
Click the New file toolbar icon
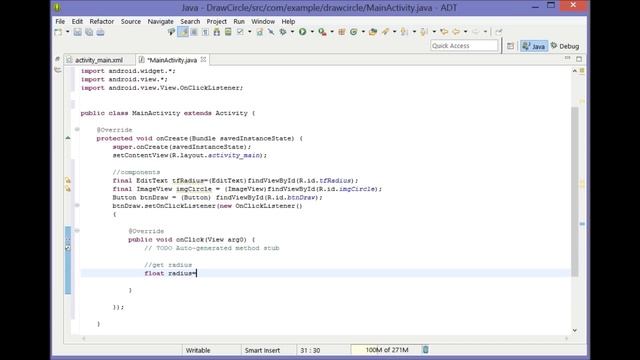(58, 32)
